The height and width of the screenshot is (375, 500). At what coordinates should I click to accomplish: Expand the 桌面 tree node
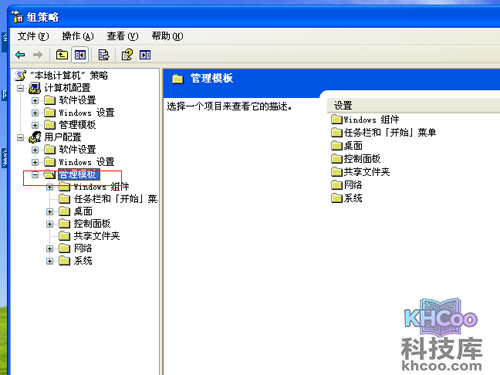click(50, 211)
